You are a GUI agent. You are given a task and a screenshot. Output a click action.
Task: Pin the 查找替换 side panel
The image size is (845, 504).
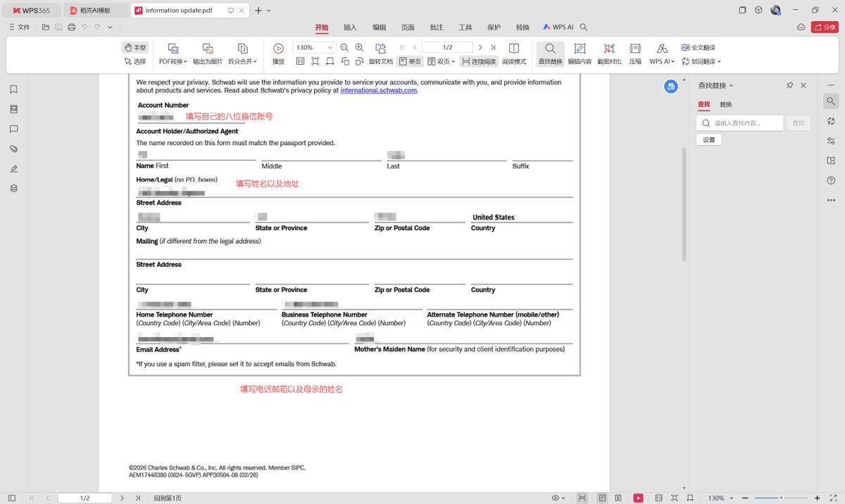(x=789, y=85)
